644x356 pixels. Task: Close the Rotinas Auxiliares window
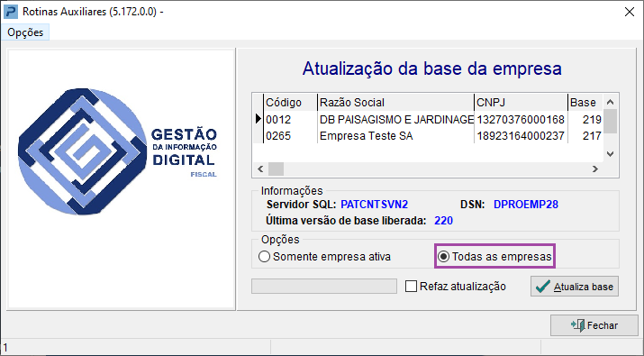(x=630, y=12)
